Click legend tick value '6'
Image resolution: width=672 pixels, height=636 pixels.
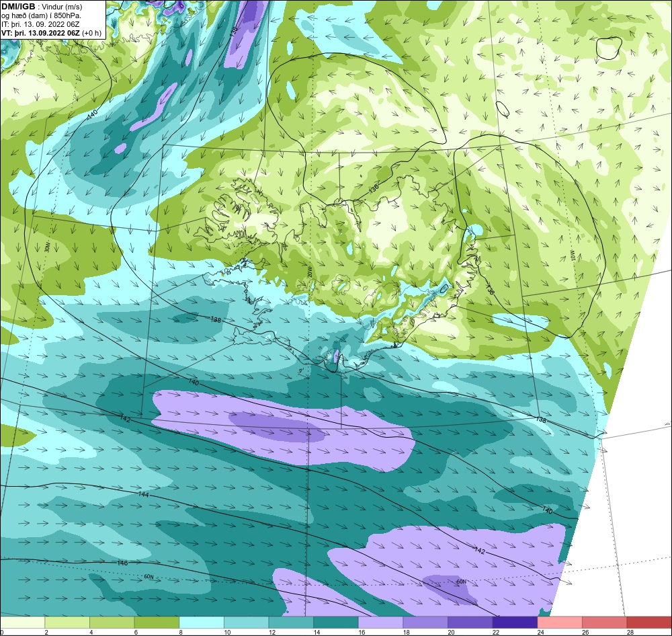136,632
